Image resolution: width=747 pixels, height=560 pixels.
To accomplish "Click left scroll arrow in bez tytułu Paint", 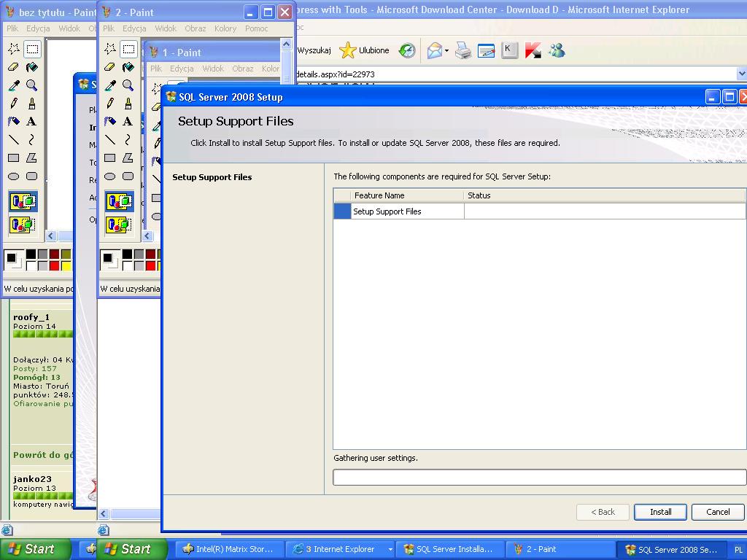I will click(x=51, y=236).
